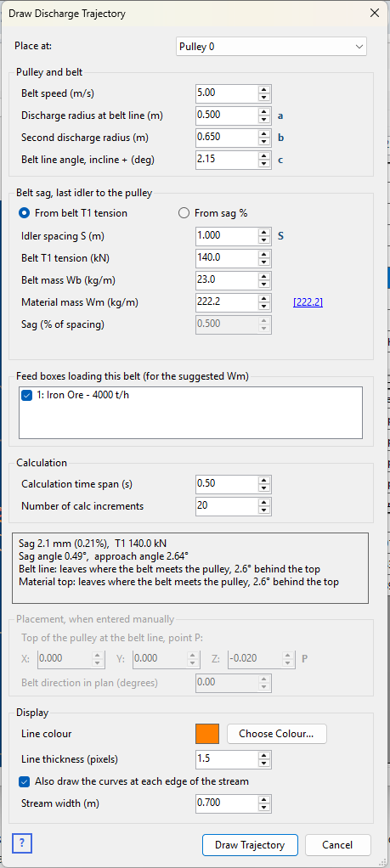The width and height of the screenshot is (390, 868).
Task: Click the Belt speed value field
Action: tap(226, 93)
